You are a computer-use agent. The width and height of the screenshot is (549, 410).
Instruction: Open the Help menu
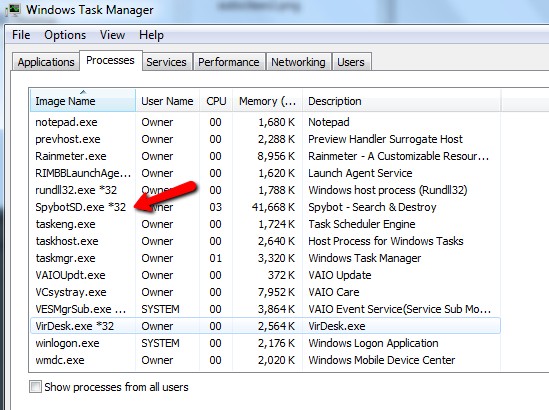click(x=151, y=35)
